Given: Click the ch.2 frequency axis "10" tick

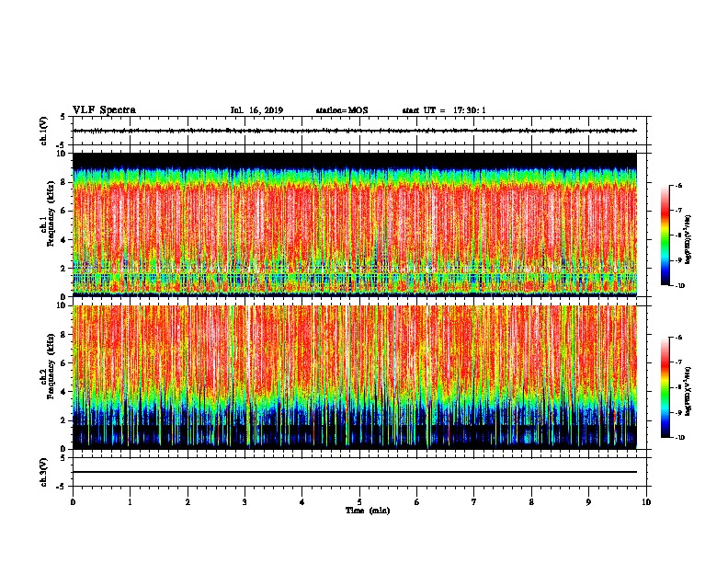Looking at the screenshot, I should [61, 305].
